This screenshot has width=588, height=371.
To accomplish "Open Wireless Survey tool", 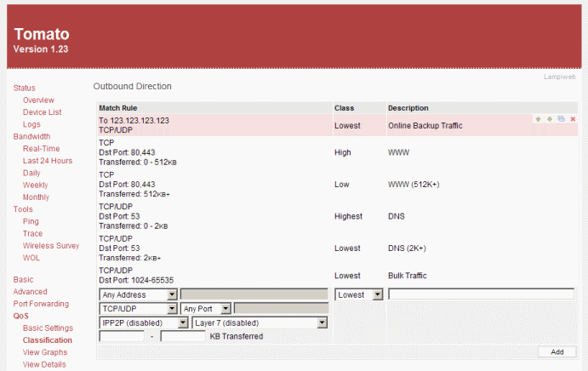I will pos(51,246).
